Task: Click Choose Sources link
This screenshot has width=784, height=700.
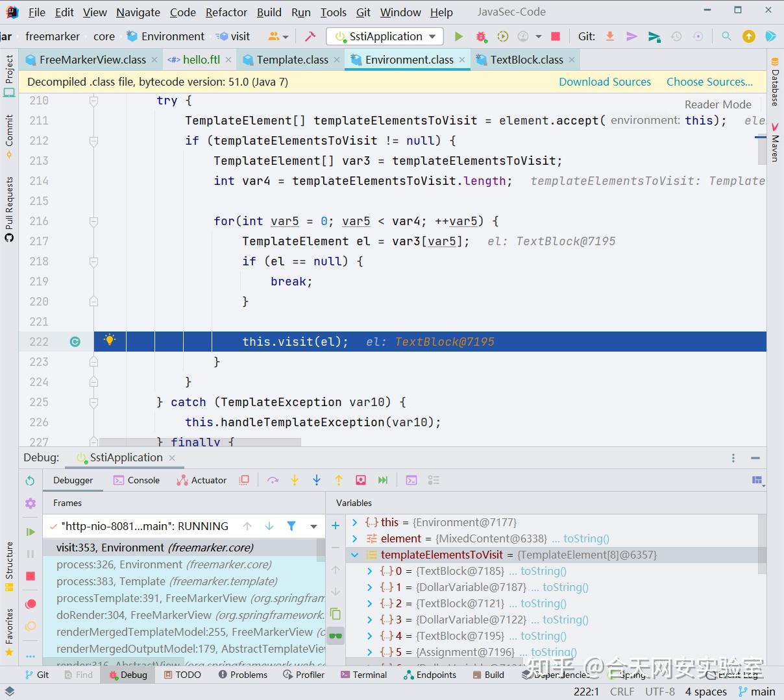Action: [709, 82]
